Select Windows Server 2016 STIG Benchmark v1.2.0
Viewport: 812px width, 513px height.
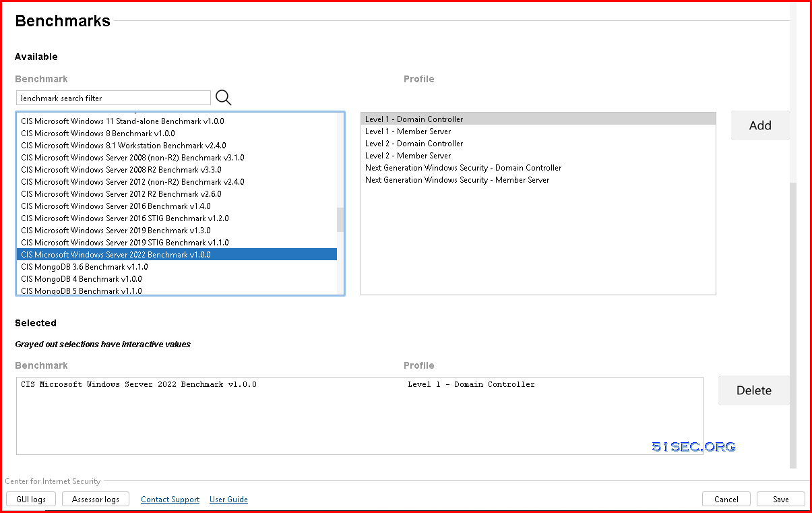[x=177, y=218]
